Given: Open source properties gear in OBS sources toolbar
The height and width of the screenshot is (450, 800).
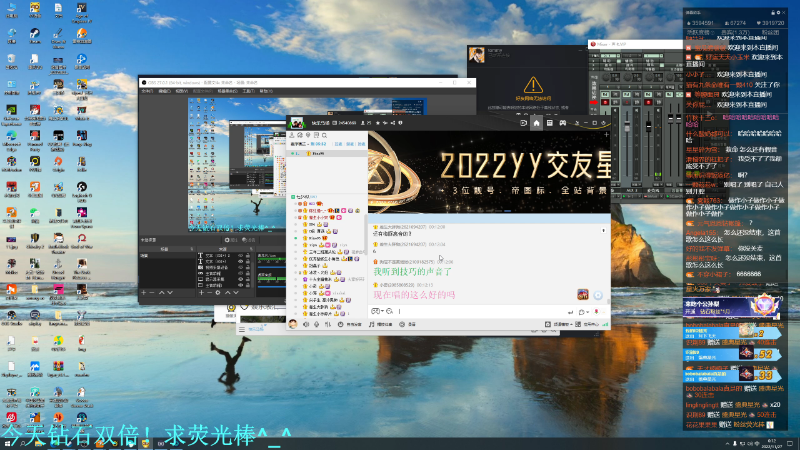Looking at the screenshot, I should click(x=218, y=293).
